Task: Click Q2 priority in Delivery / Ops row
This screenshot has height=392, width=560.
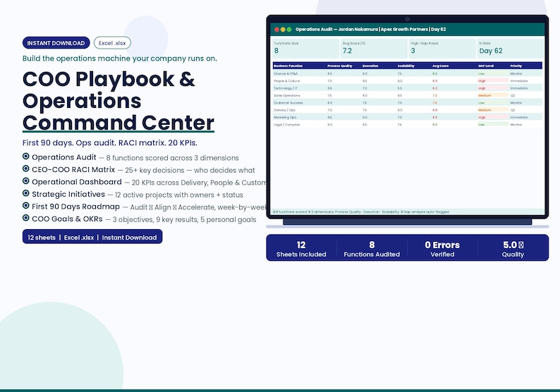Action: pyautogui.click(x=513, y=110)
